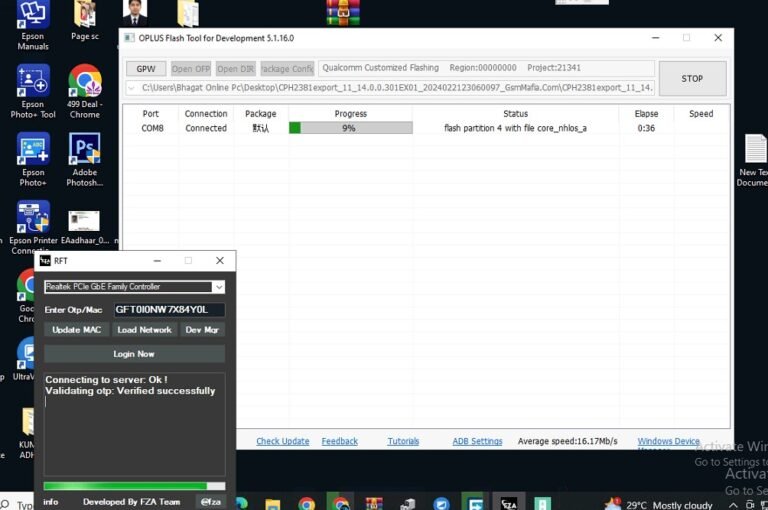Switch to FZA app in taskbar
768x510 pixels.
pyautogui.click(x=508, y=503)
